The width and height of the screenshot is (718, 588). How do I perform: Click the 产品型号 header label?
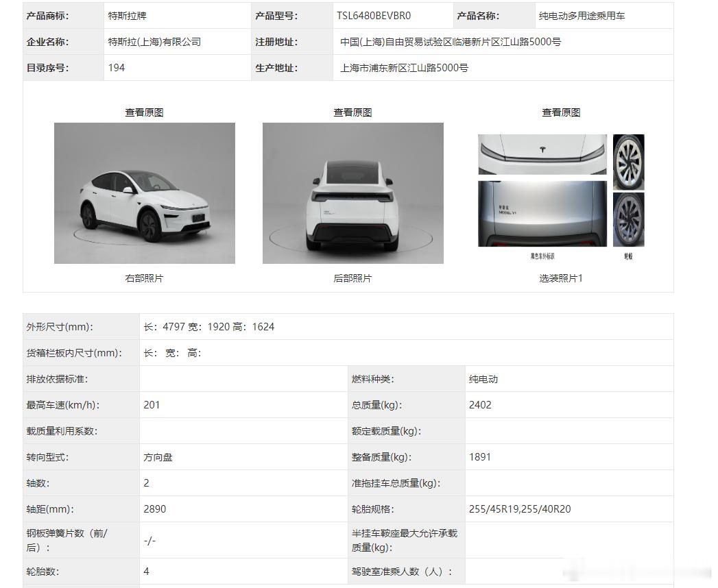coord(276,16)
